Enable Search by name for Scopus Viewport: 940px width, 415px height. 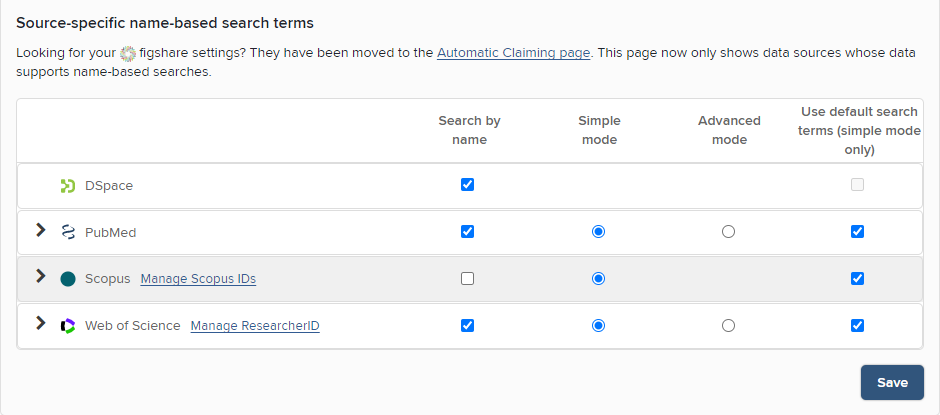click(467, 279)
